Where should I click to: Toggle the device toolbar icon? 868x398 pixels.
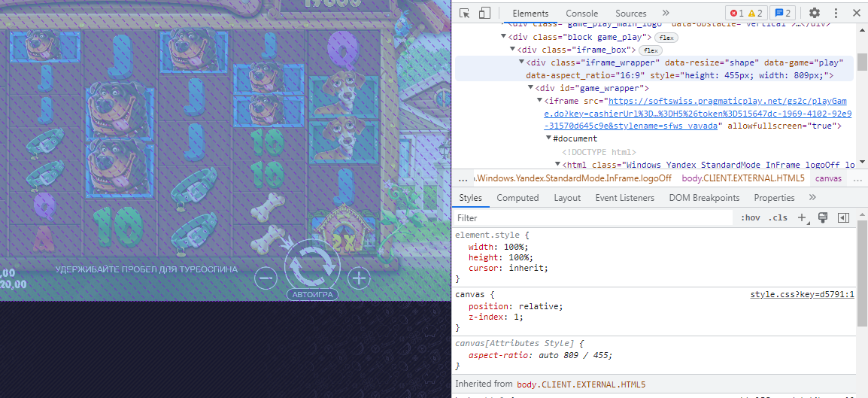click(x=484, y=13)
